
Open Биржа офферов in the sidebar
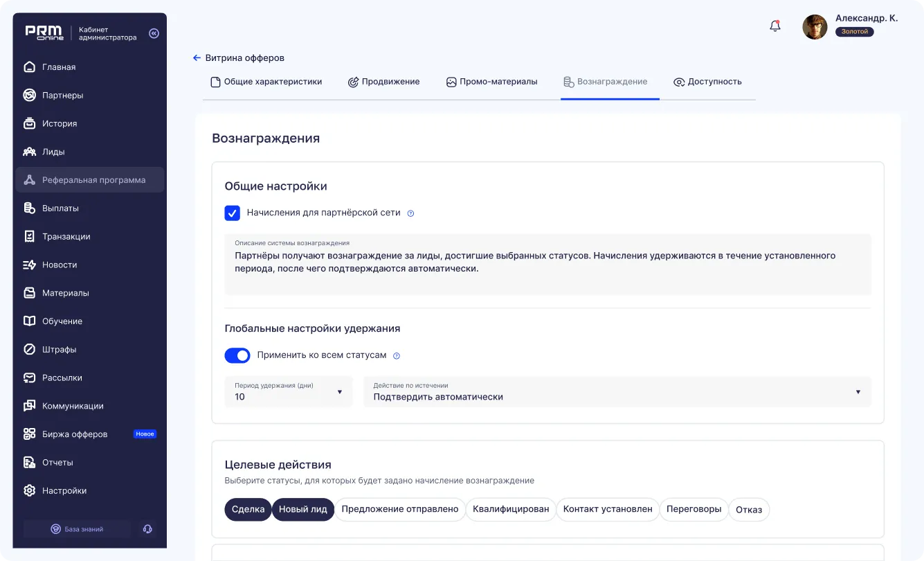click(90, 434)
